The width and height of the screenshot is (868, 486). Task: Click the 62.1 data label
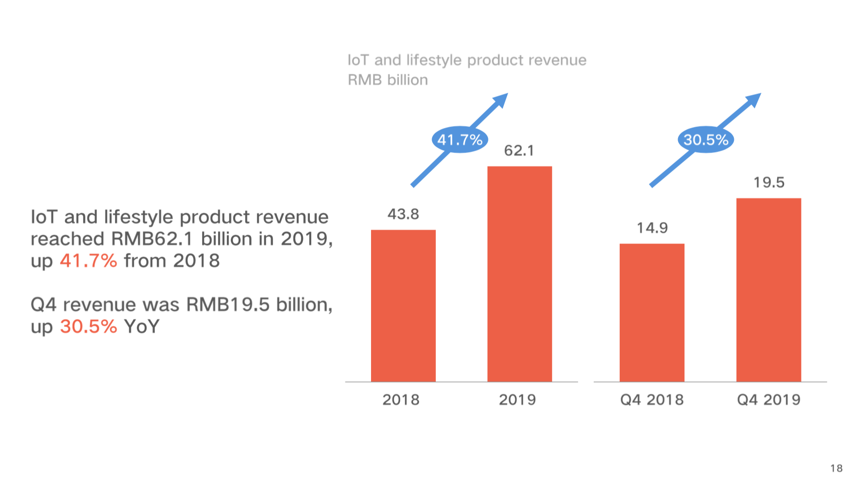[519, 151]
